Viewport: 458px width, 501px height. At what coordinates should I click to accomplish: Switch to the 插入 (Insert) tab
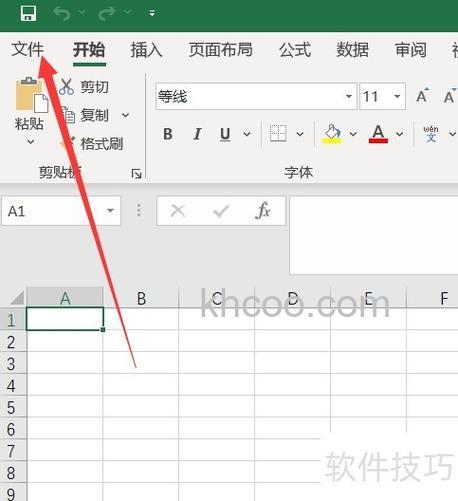coord(146,50)
